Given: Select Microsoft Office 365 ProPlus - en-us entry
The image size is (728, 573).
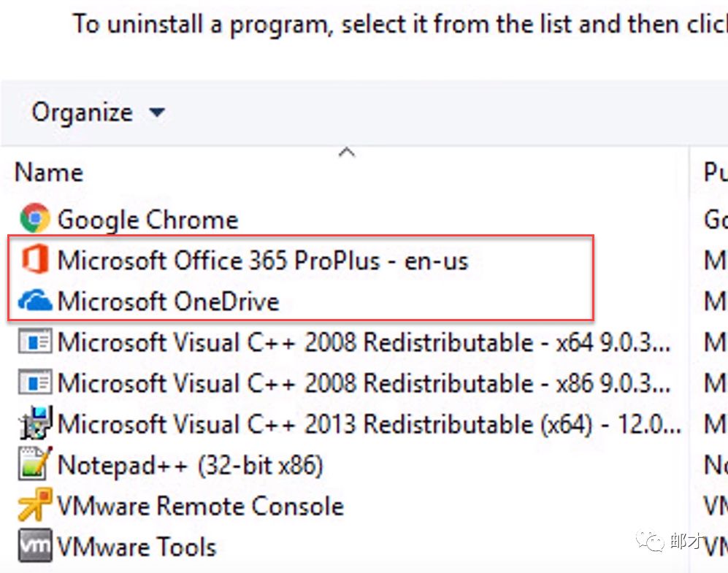Looking at the screenshot, I should pyautogui.click(x=262, y=260).
